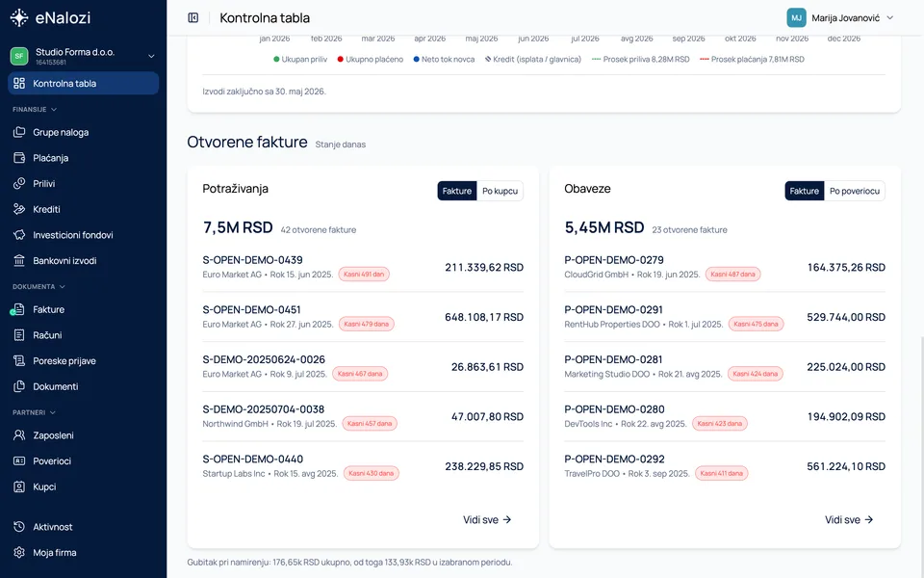Open Zaposleni person icon
The height and width of the screenshot is (578, 924).
[x=19, y=435]
